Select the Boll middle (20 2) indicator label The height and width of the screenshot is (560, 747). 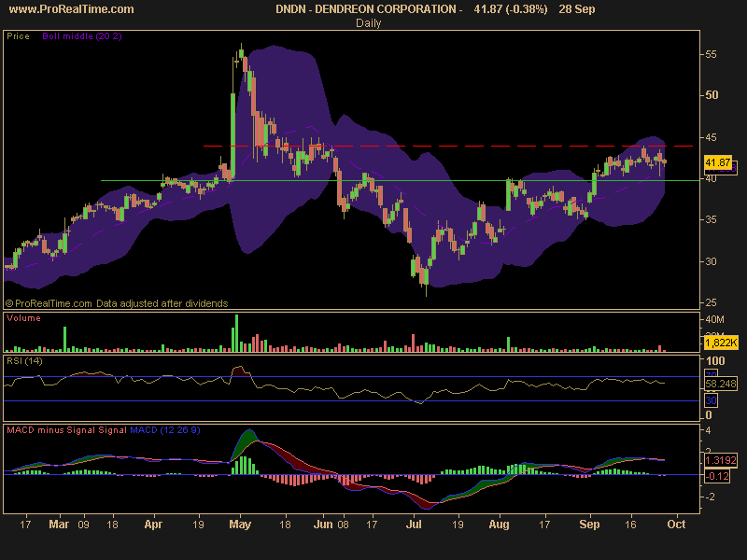(82, 36)
